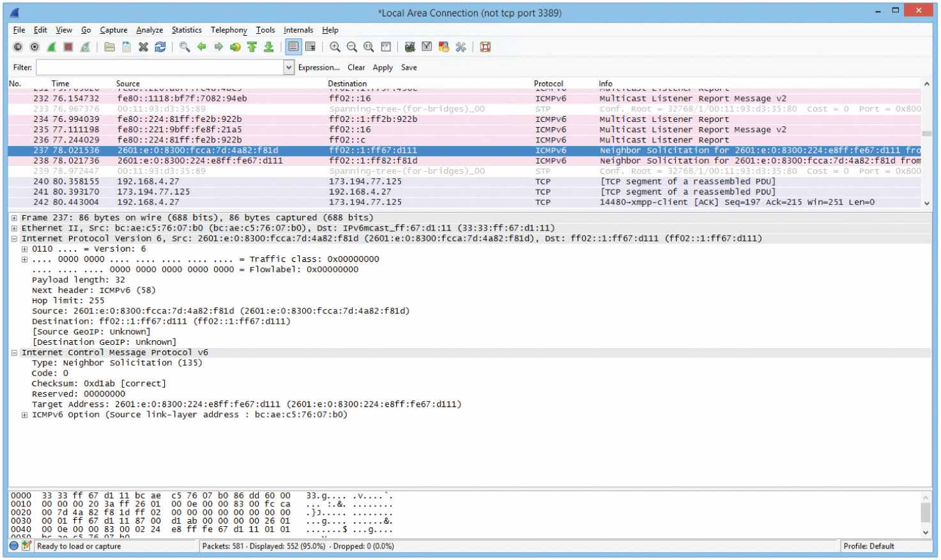Select Checksum: 0xd1ab [correct] line
This screenshot has width=941, height=560.
(x=99, y=384)
